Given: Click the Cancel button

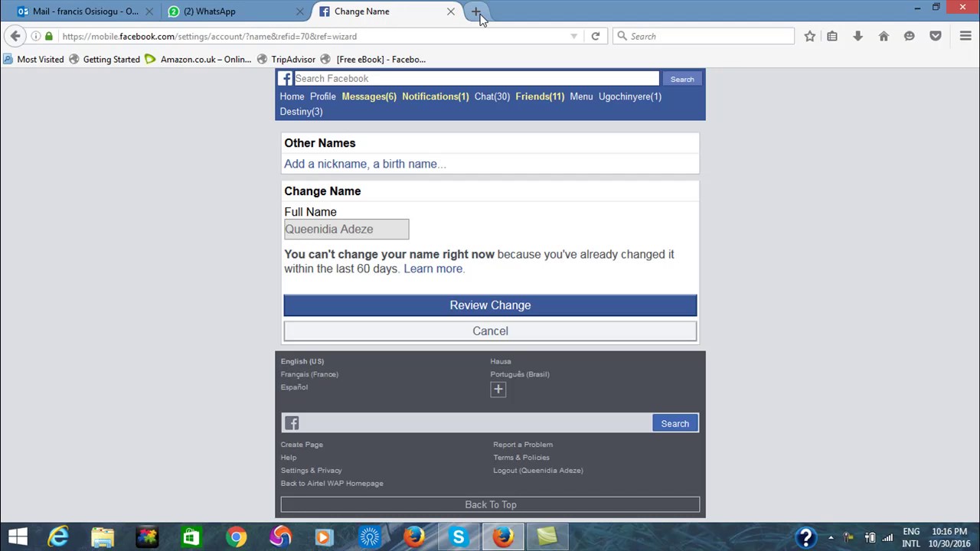Looking at the screenshot, I should click(x=490, y=331).
